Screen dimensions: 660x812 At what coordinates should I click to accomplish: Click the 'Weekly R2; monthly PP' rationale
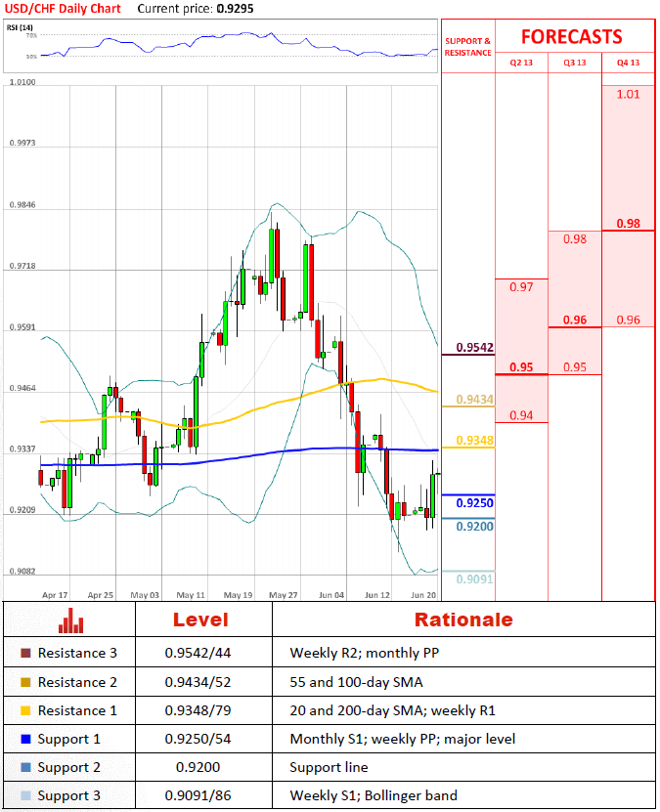coord(364,653)
